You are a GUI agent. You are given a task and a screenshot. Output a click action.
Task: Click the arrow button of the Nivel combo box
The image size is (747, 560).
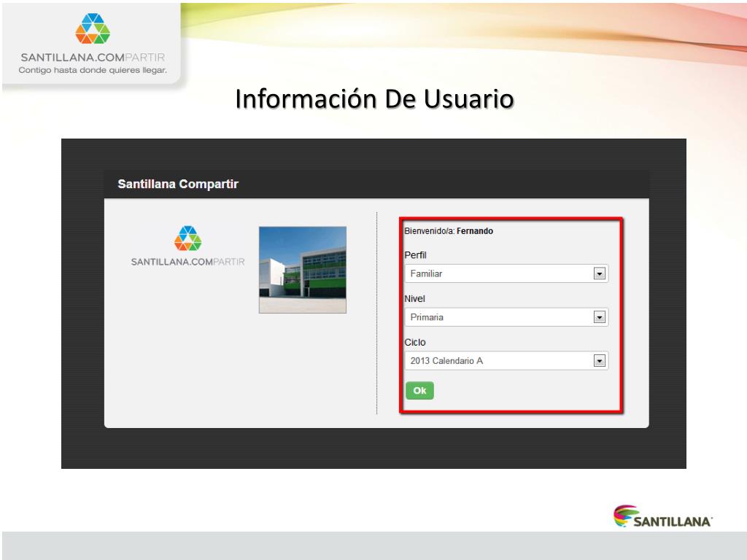[600, 317]
